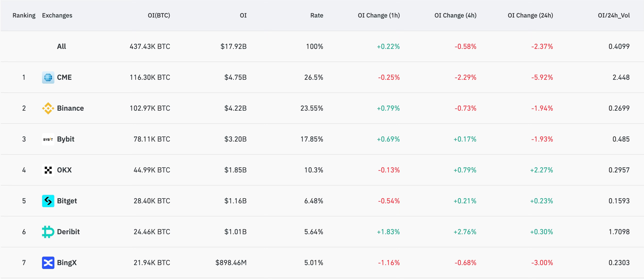Click the +0.17% 4h change cell
This screenshot has height=279, width=644.
tap(465, 139)
